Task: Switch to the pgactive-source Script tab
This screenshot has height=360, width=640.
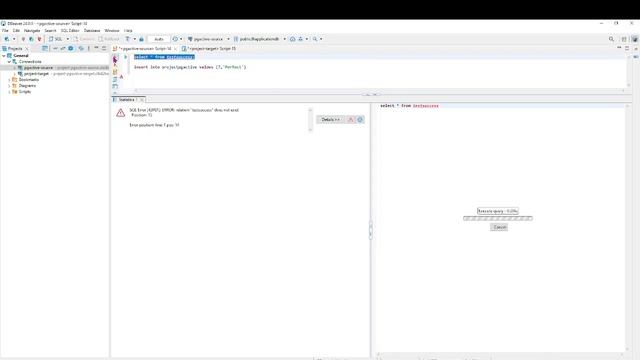Action: tap(144, 49)
